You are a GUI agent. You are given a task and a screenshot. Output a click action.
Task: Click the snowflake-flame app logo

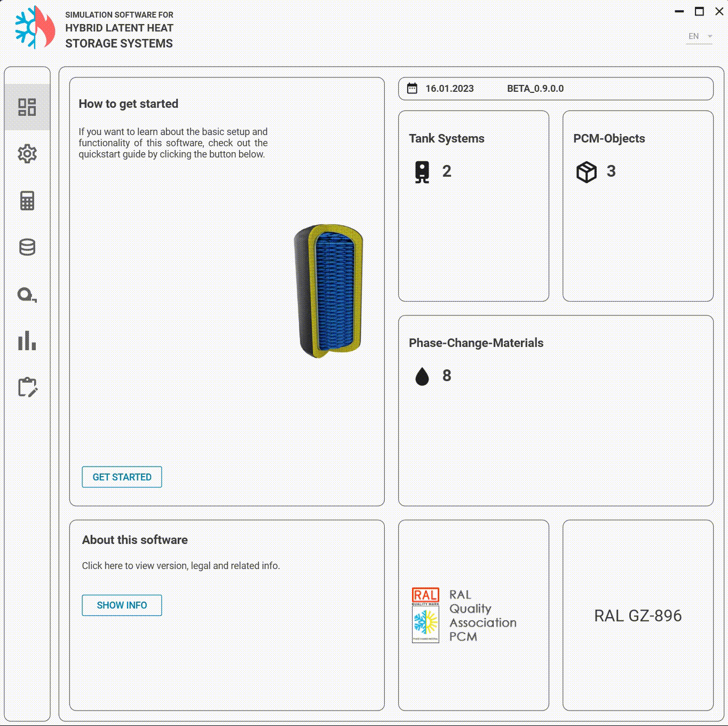tap(35, 27)
